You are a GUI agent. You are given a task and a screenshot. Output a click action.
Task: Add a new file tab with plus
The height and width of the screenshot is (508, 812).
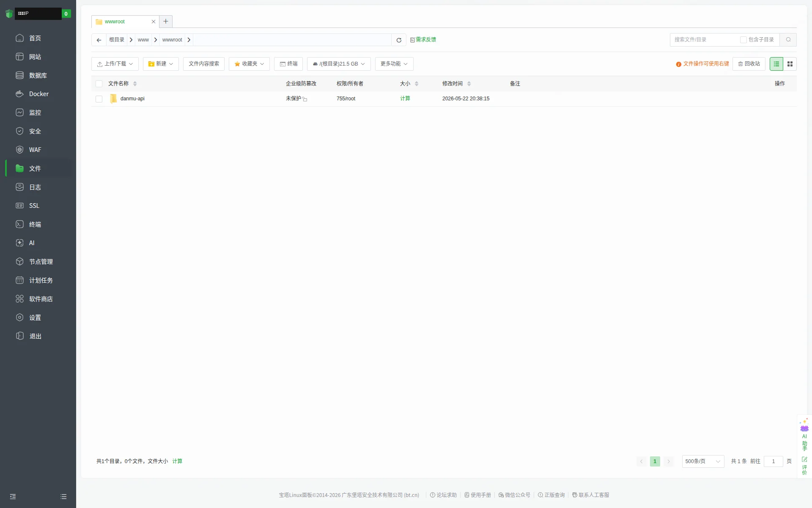[x=166, y=21]
